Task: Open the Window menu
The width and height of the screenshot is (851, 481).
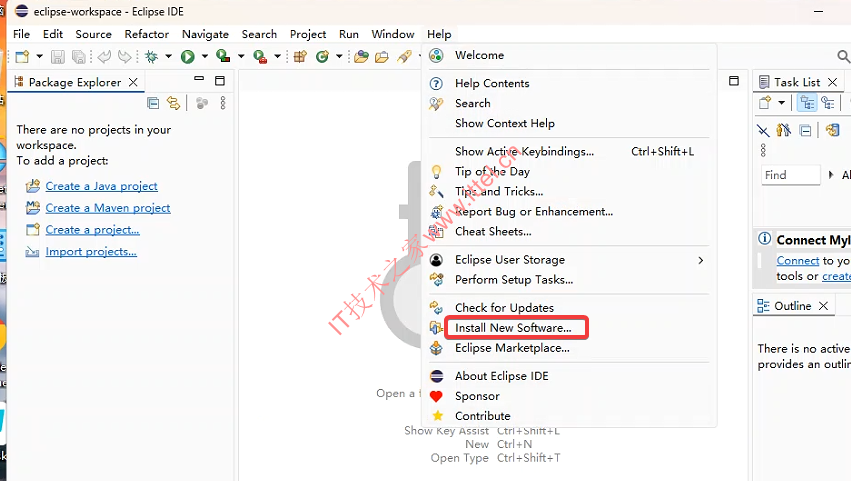Action: (x=393, y=34)
